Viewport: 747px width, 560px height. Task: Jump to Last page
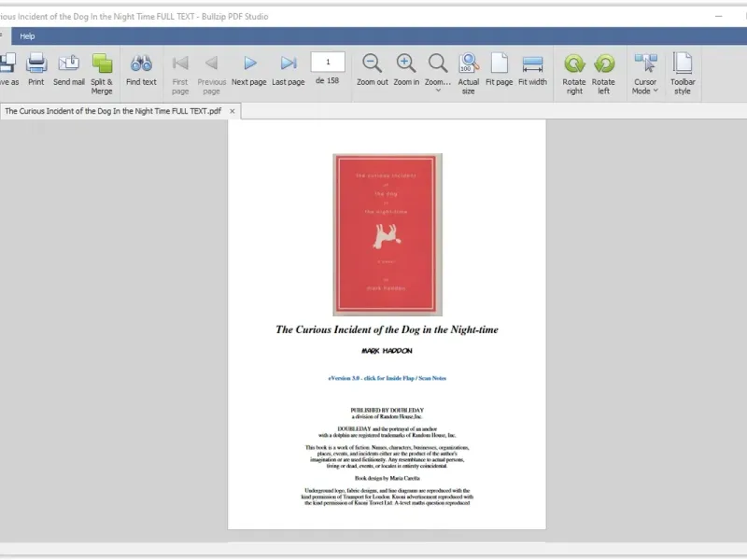pos(289,69)
